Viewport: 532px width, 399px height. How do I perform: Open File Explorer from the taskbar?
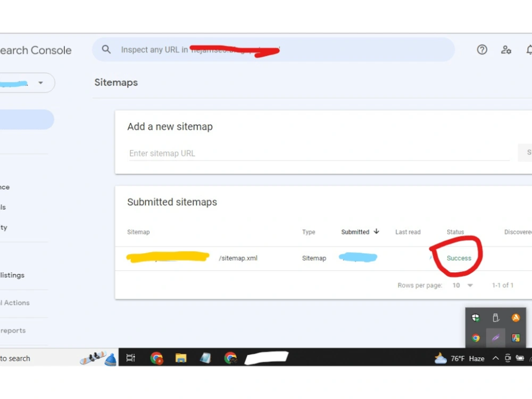tap(181, 358)
